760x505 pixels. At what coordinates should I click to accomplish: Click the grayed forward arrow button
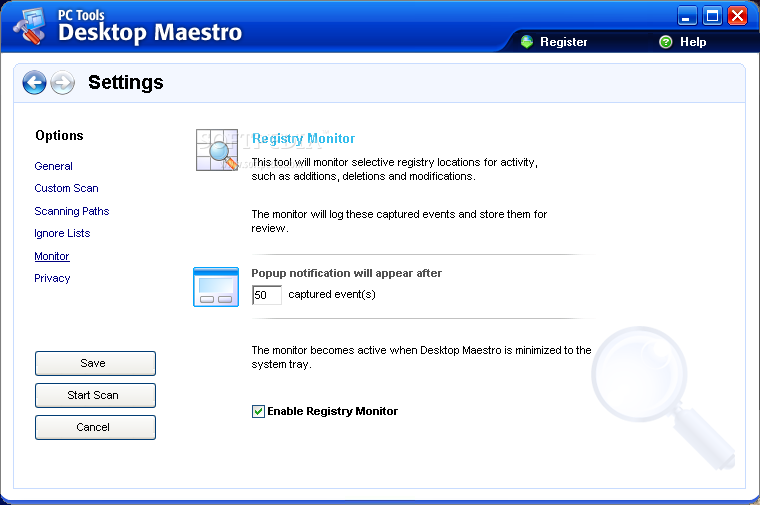(63, 82)
